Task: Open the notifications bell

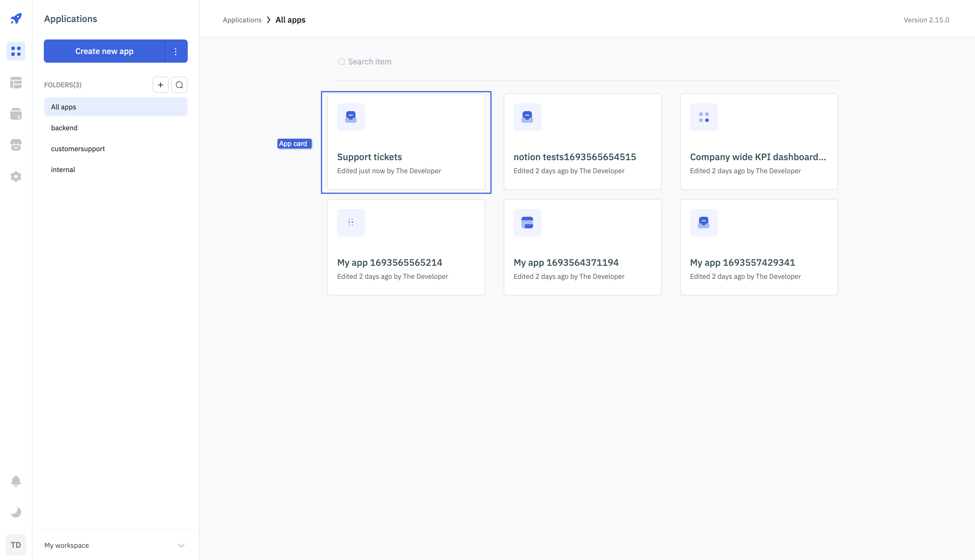Action: coord(16,481)
